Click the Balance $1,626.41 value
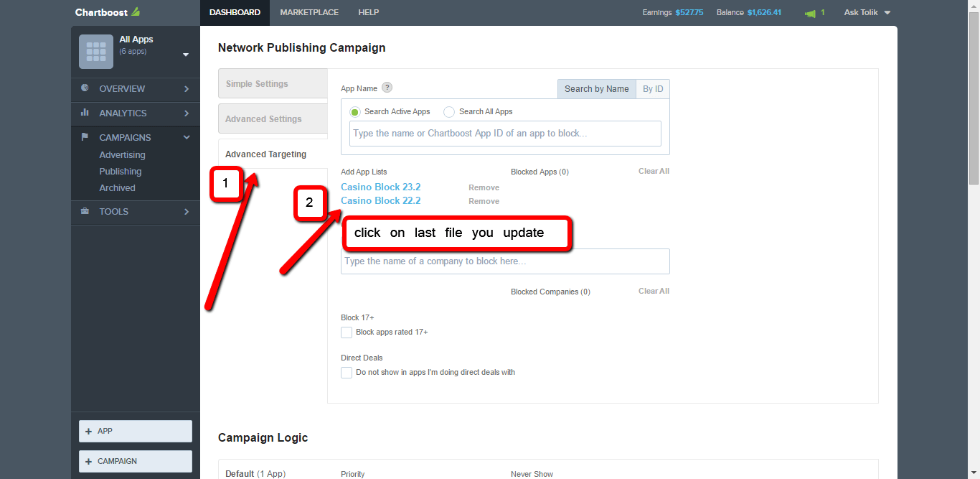This screenshot has width=980, height=479. [764, 13]
